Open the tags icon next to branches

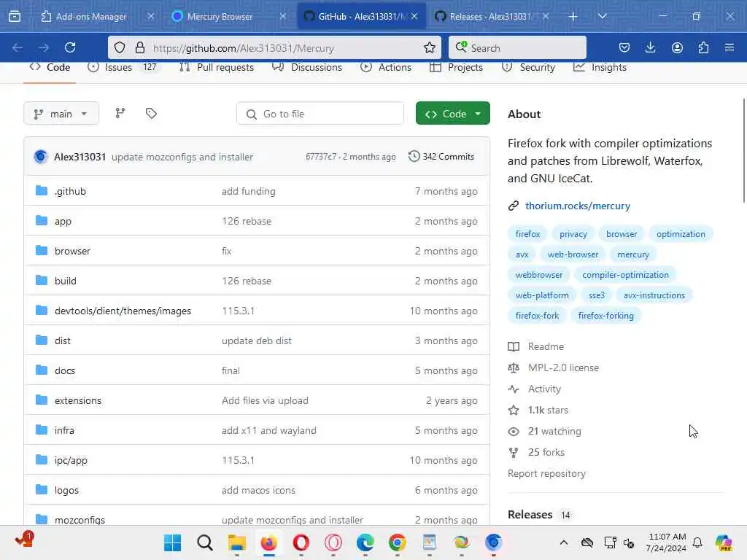click(x=151, y=113)
